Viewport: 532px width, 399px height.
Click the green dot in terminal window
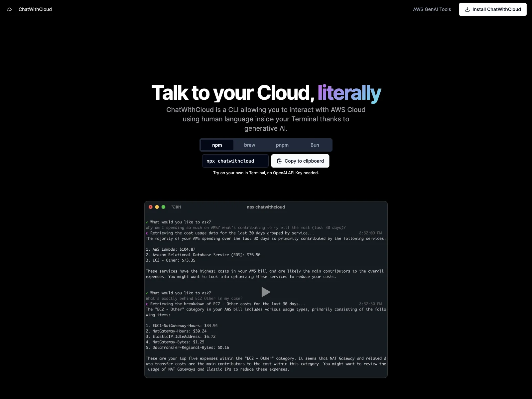click(x=163, y=207)
